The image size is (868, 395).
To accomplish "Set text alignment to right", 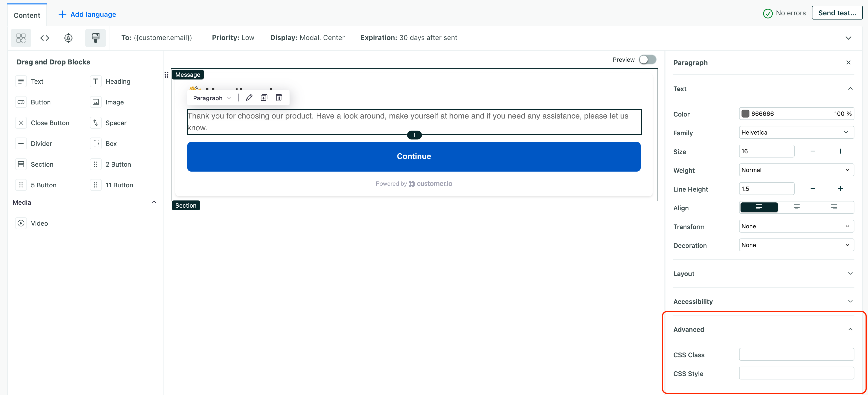I will (834, 207).
